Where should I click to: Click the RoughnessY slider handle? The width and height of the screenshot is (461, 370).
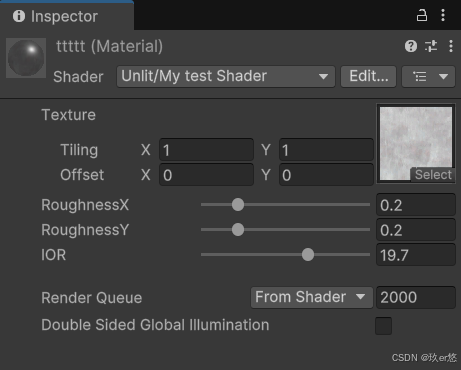238,230
